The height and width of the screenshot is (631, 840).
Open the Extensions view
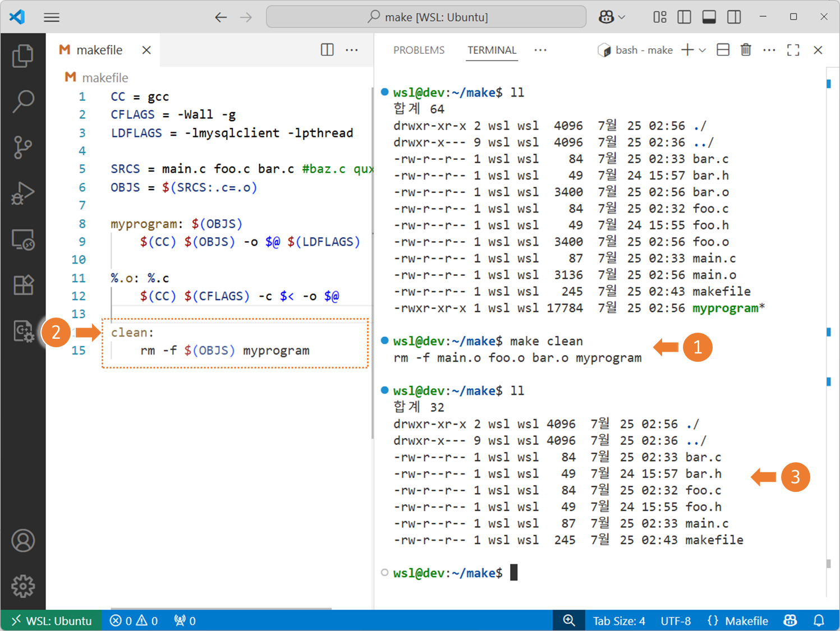23,285
